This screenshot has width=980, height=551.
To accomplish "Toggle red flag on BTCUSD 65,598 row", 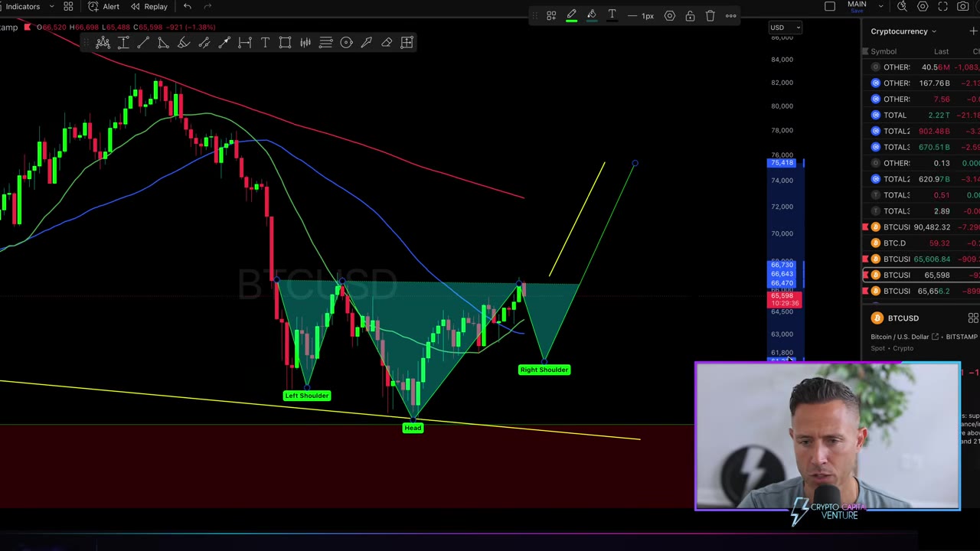I will click(866, 275).
